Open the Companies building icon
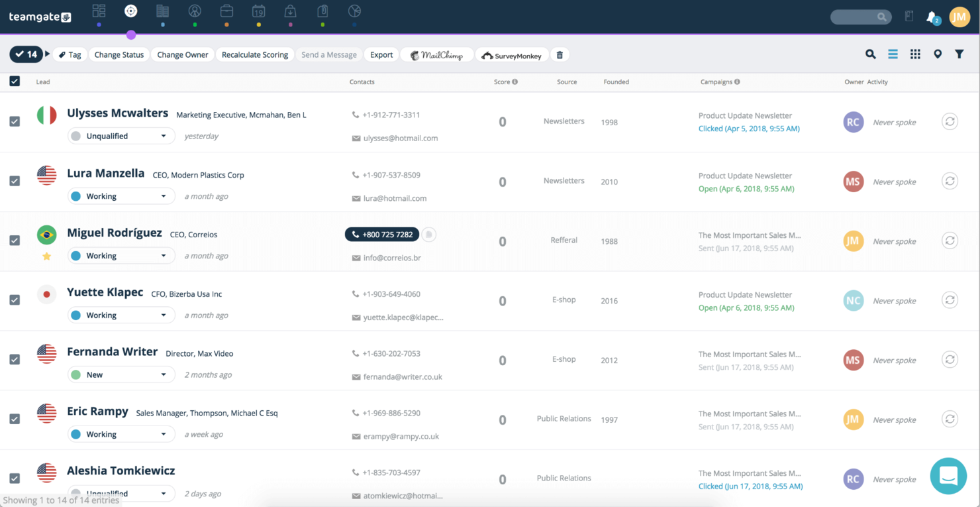Viewport: 980px width, 507px height. pyautogui.click(x=162, y=10)
